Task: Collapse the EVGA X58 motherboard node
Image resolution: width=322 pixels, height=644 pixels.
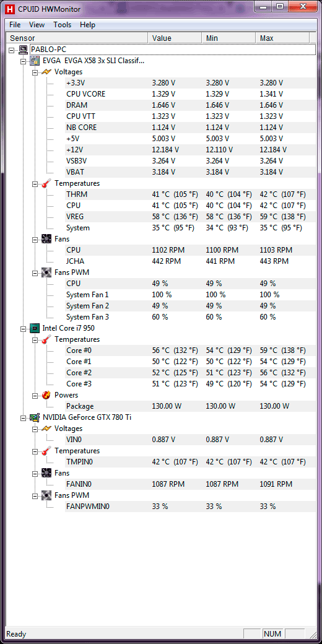Action: pos(24,61)
